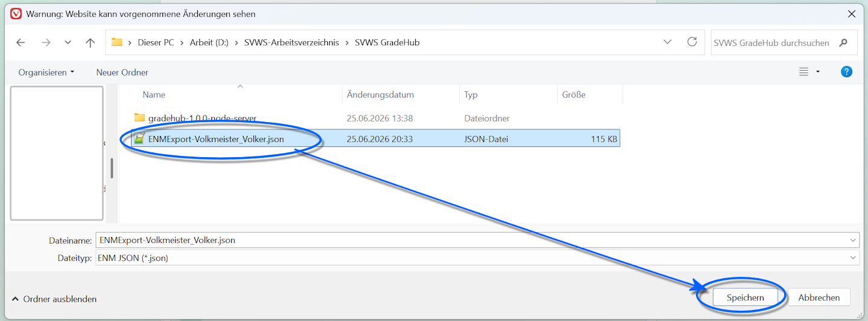
Task: Open the Organisieren menu
Action: pos(46,72)
